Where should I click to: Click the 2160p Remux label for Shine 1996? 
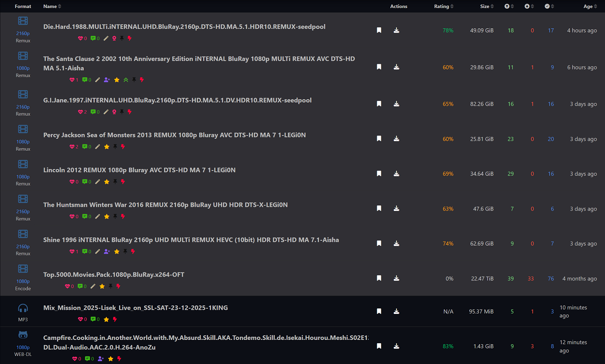pyautogui.click(x=23, y=250)
